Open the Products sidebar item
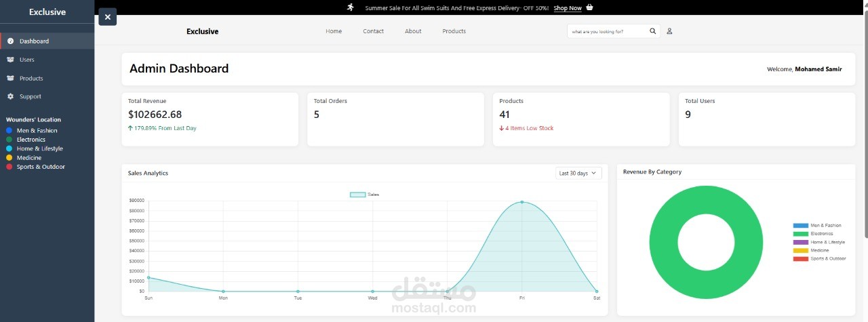The image size is (868, 322). 47,78
